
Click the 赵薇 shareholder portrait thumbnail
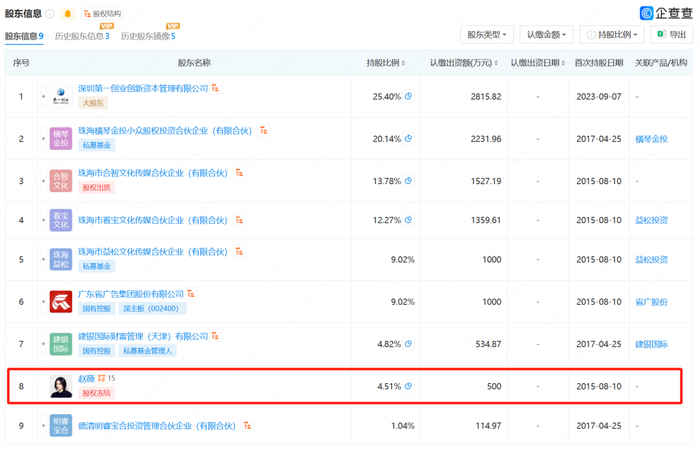(61, 386)
